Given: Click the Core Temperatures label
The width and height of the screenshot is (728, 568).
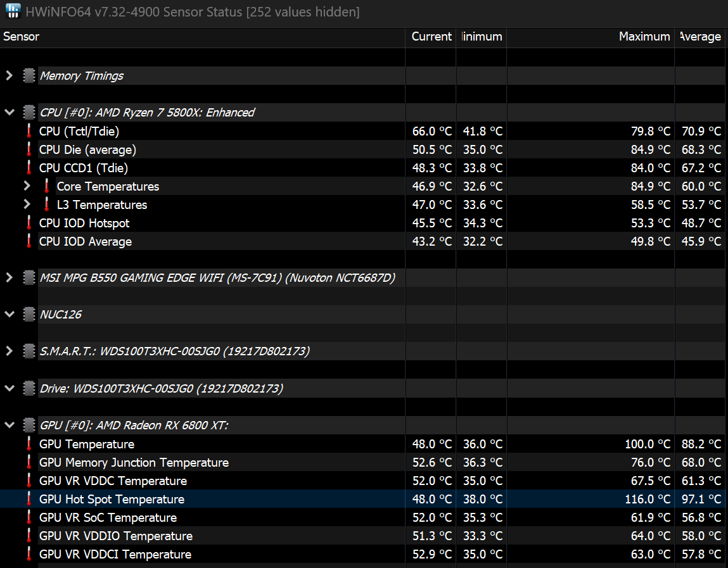Looking at the screenshot, I should coord(108,187).
